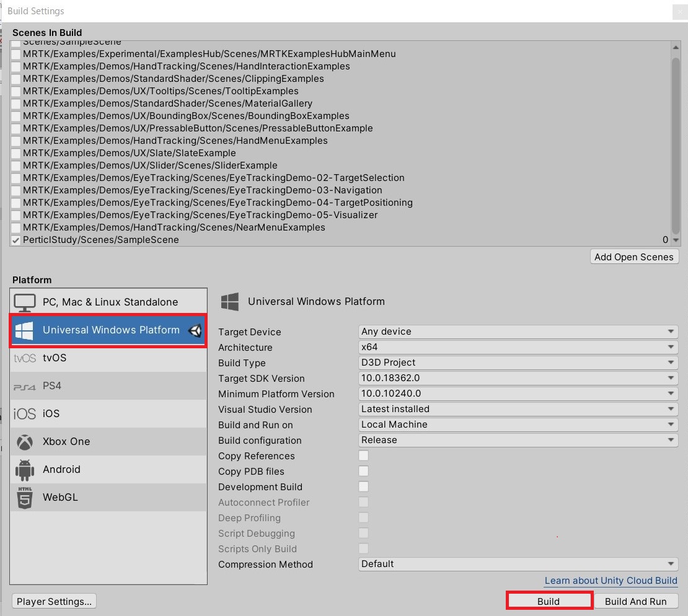The width and height of the screenshot is (688, 616).
Task: Open the Build Type dropdown
Action: click(x=518, y=363)
